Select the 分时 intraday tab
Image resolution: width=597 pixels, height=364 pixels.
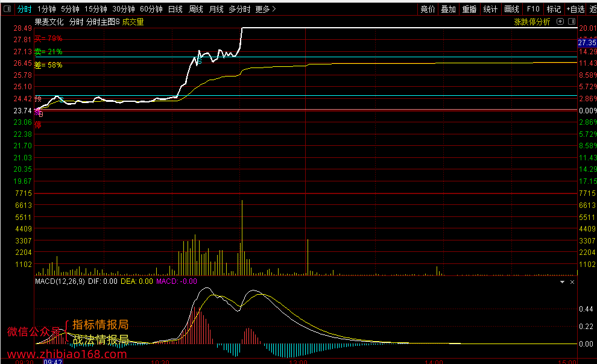click(24, 9)
